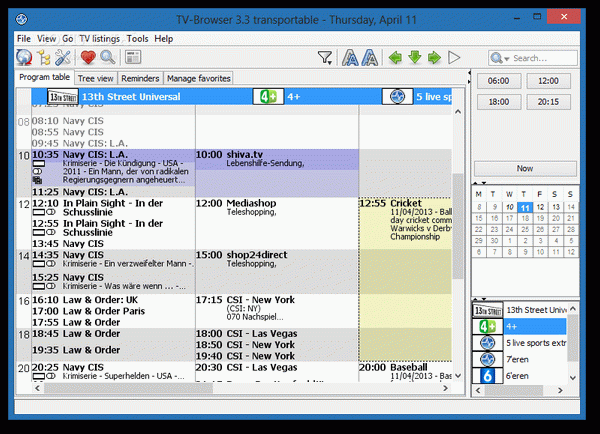The width and height of the screenshot is (600, 434).
Task: Switch to the Reminders tab
Action: 140,78
